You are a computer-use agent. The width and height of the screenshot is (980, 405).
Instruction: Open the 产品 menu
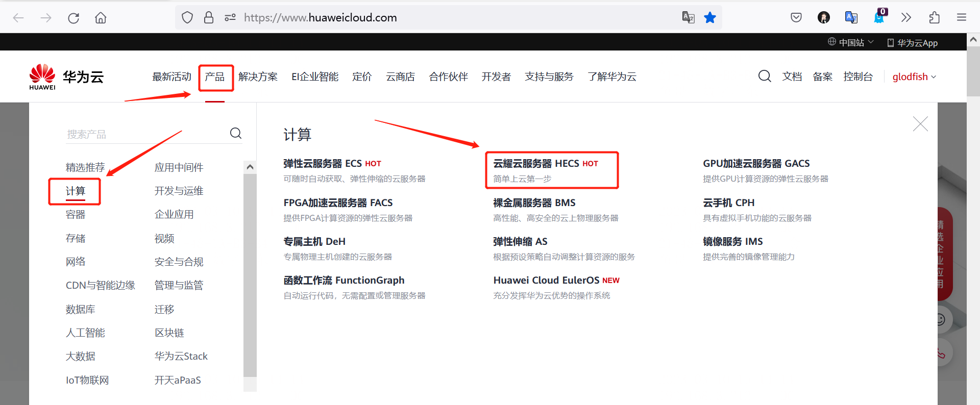pyautogui.click(x=215, y=77)
